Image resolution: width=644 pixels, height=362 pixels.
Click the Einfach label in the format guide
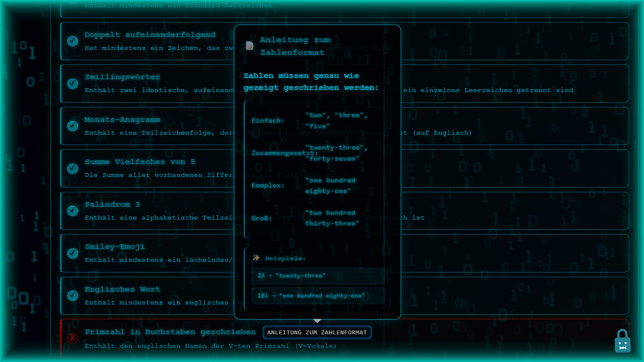pos(268,120)
